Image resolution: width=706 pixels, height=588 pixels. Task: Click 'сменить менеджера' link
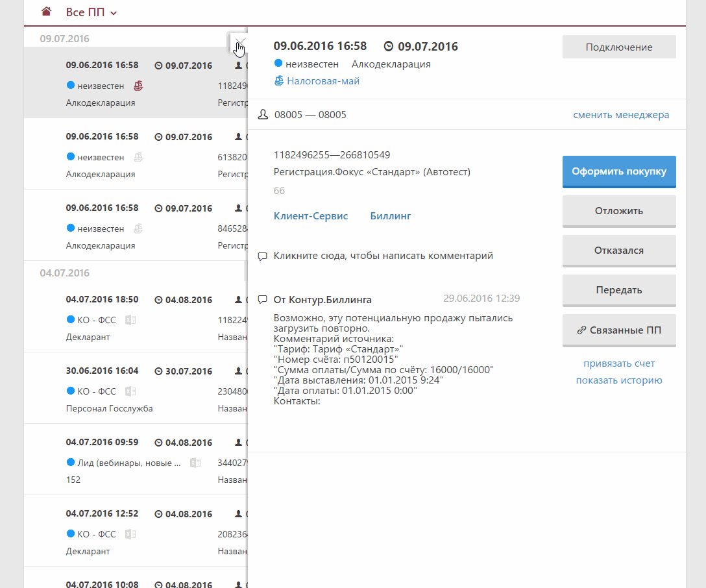[x=621, y=115]
